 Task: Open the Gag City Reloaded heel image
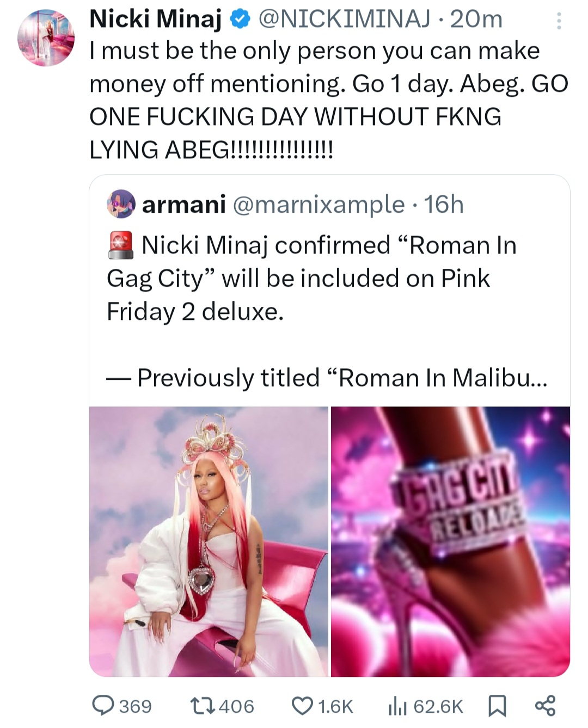pyautogui.click(x=450, y=541)
